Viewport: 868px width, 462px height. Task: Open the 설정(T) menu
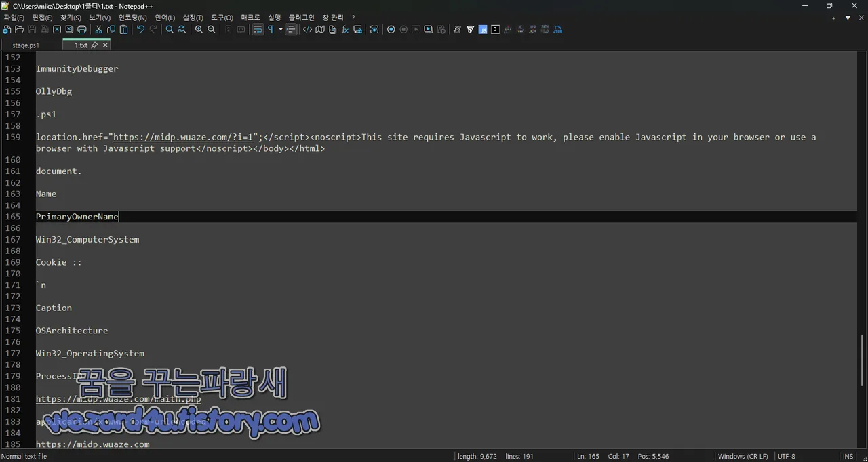tap(193, 18)
